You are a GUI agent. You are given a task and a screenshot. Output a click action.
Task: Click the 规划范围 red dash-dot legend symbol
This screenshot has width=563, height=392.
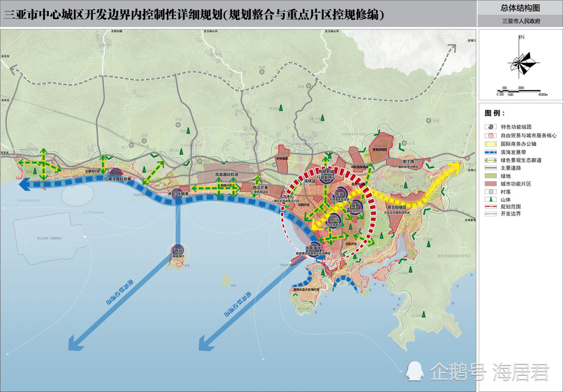[x=490, y=207]
